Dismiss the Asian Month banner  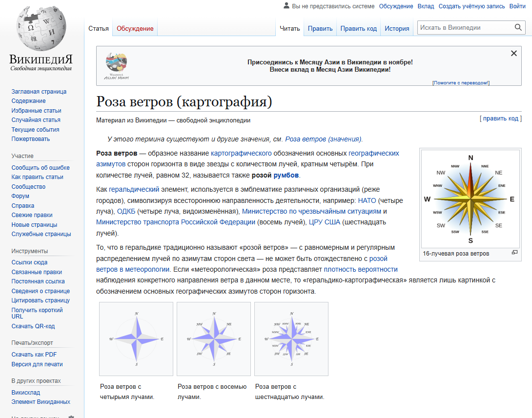pyautogui.click(x=513, y=53)
